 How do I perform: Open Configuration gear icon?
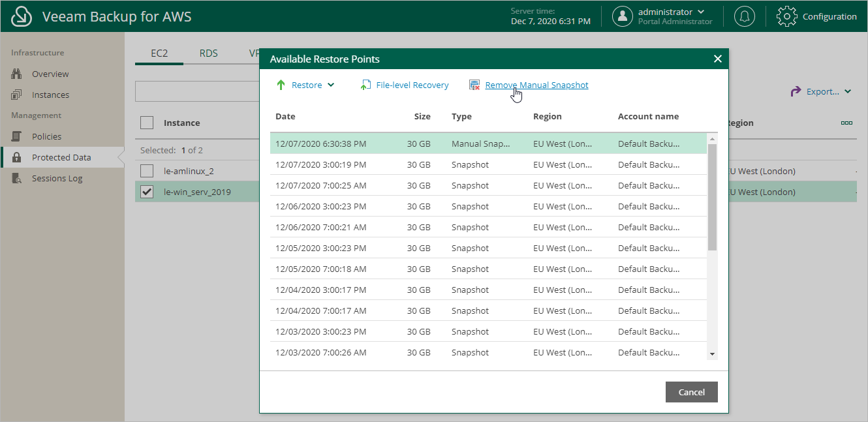tap(787, 16)
